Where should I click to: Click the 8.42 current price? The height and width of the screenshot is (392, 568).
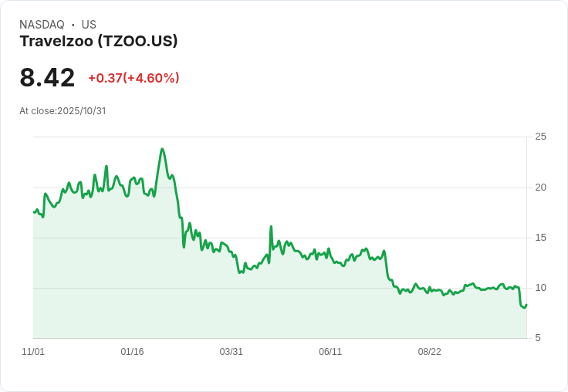47,77
